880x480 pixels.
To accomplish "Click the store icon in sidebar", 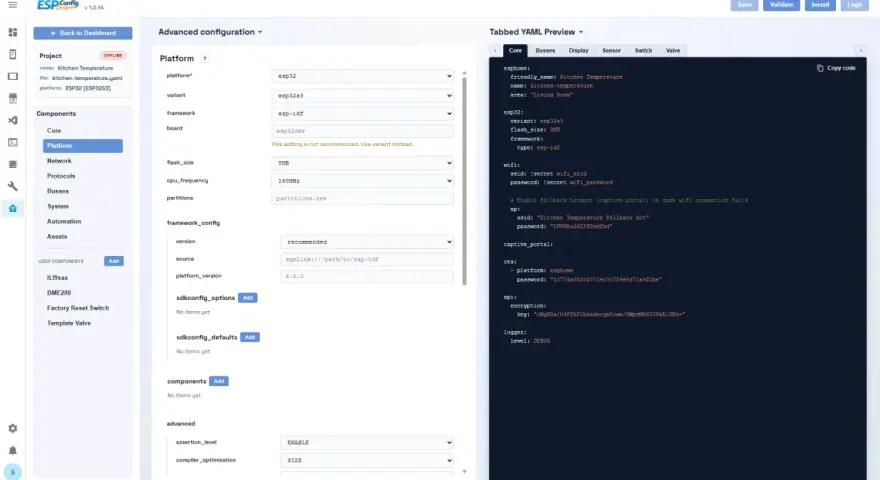I will [x=12, y=98].
